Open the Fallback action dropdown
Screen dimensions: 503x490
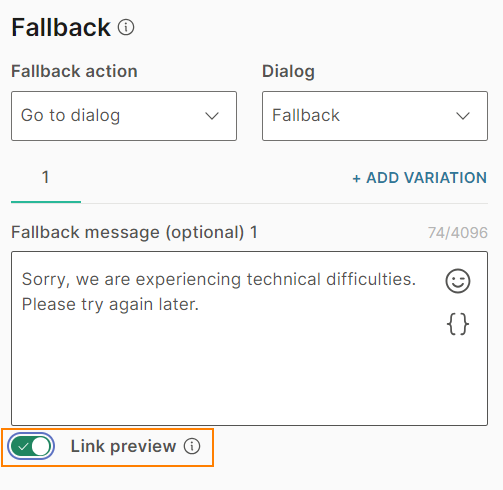pos(124,116)
